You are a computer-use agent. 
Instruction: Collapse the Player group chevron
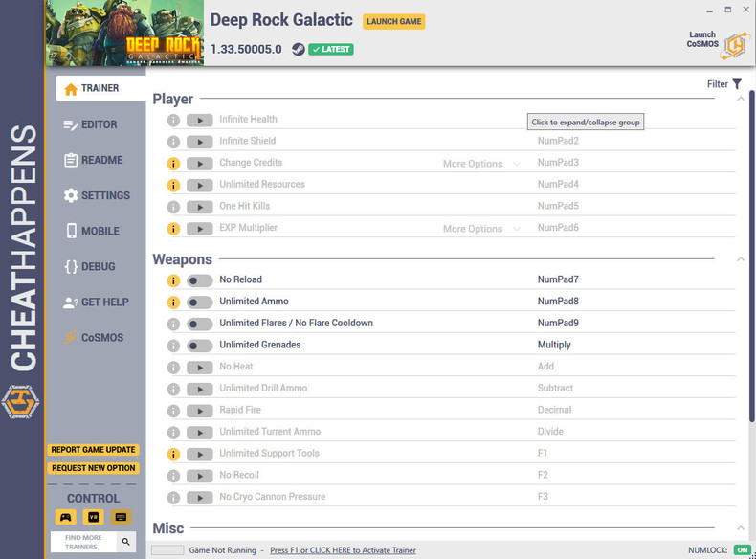741,99
